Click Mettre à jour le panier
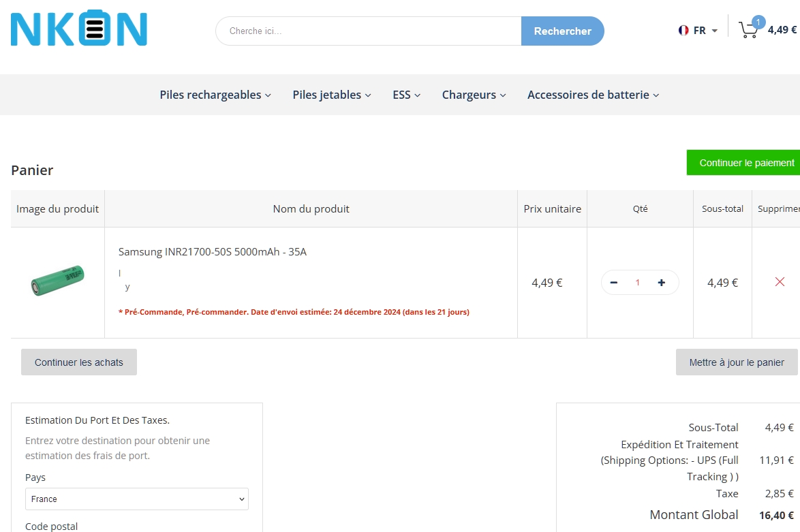This screenshot has height=532, width=800. pos(737,362)
